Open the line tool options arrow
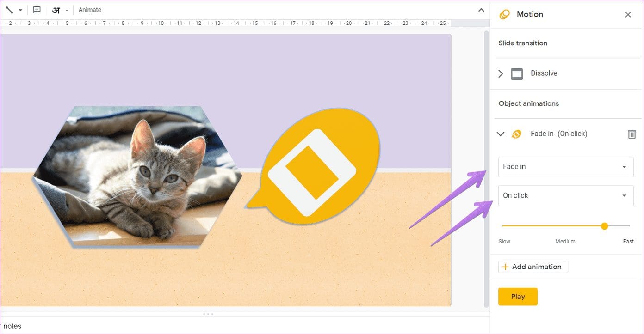 tap(20, 10)
